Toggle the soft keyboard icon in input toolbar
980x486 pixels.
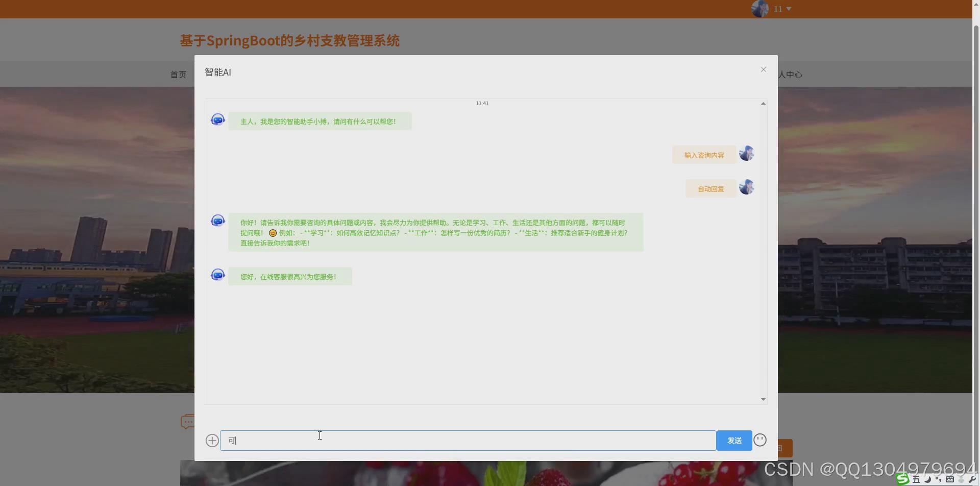(949, 480)
